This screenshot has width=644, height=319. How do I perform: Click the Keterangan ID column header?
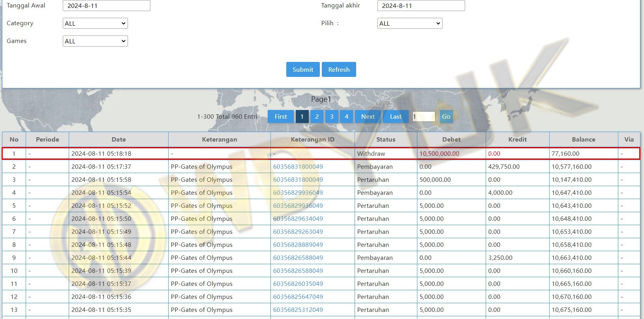313,139
